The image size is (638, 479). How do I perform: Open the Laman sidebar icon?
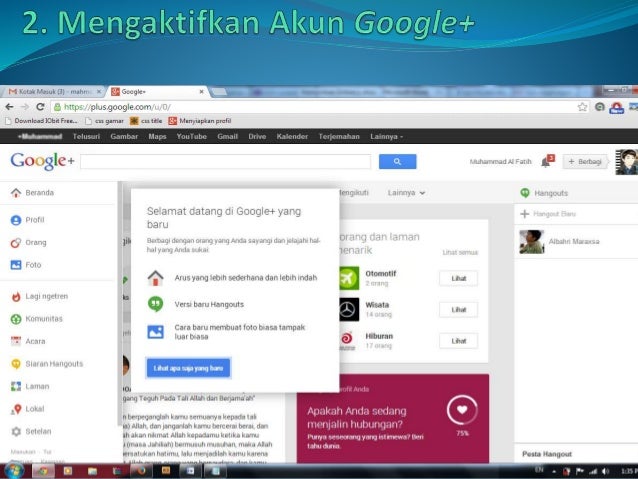[x=16, y=386]
